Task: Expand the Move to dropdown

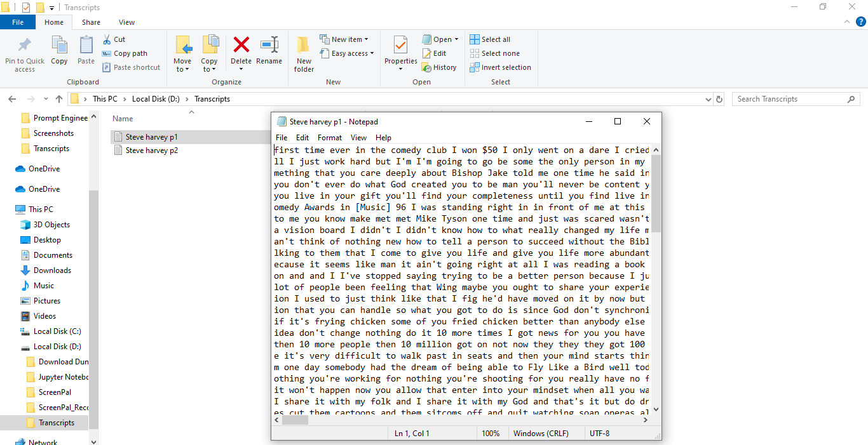Action: pos(182,69)
